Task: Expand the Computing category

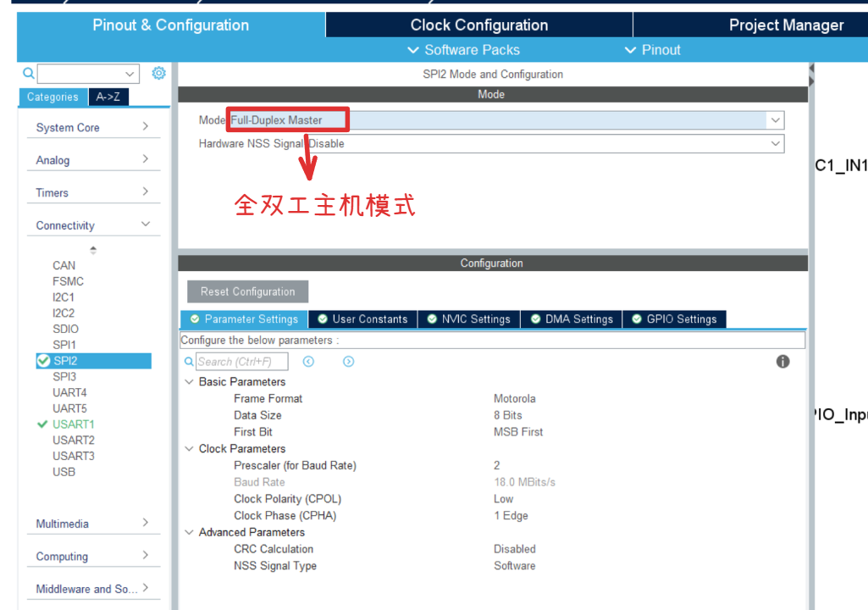Action: [93, 557]
